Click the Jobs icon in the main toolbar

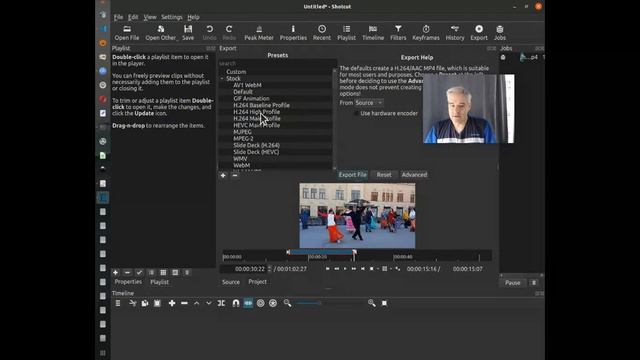(x=500, y=33)
